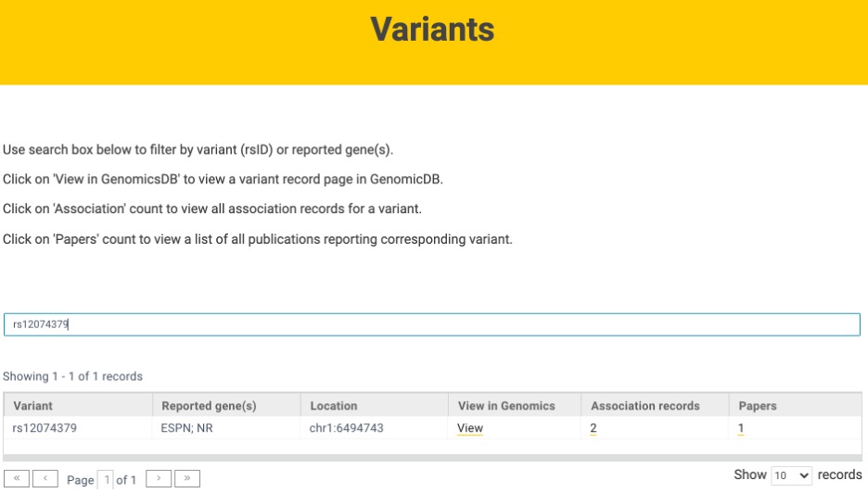Go to previous page arrow button

[x=45, y=478]
